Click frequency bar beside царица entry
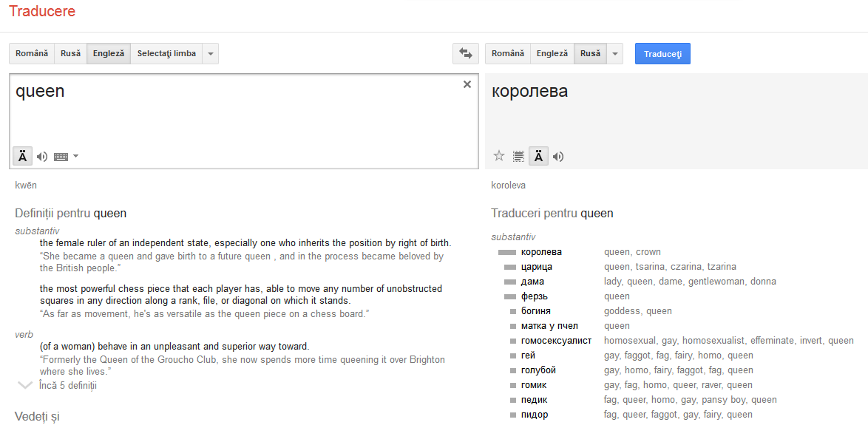Image resolution: width=868 pixels, height=425 pixels. 510,268
